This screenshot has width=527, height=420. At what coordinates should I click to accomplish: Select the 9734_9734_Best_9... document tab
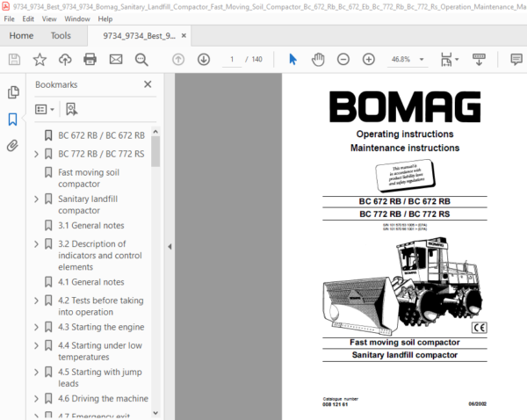[x=139, y=36]
